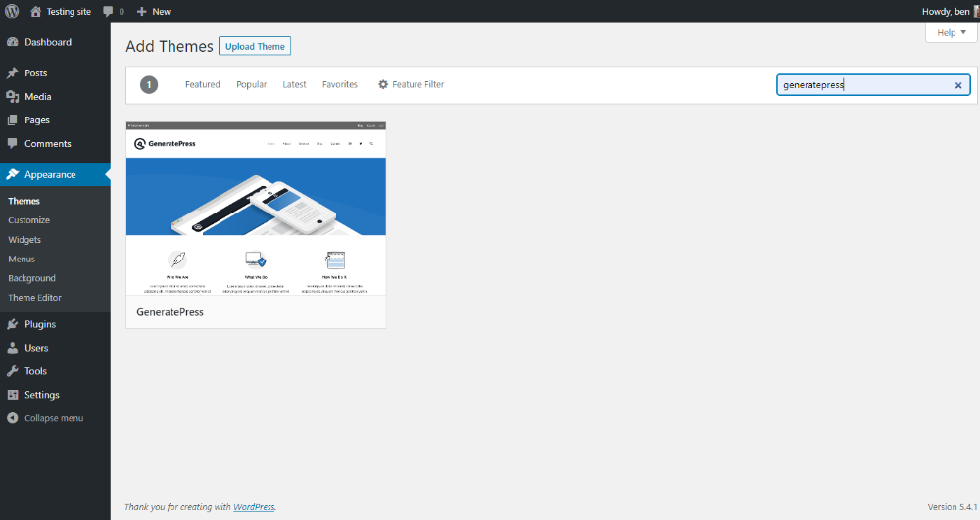Open the WordPress link in the footer

[254, 507]
